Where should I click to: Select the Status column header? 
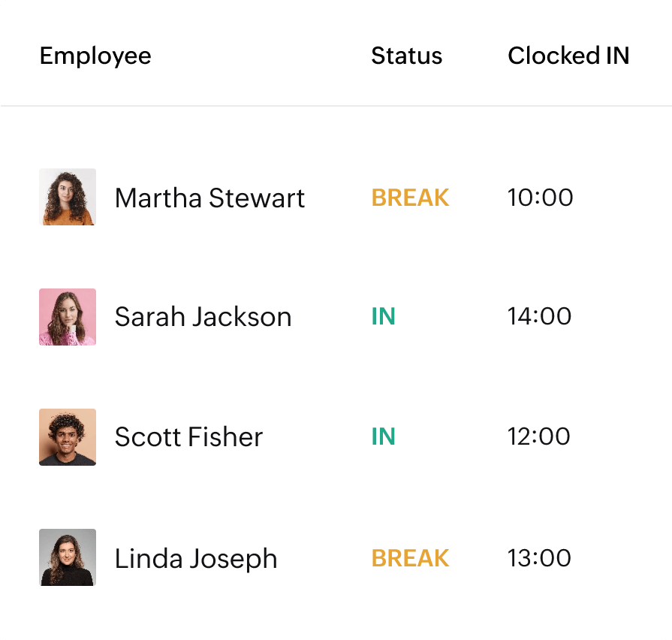(x=407, y=56)
